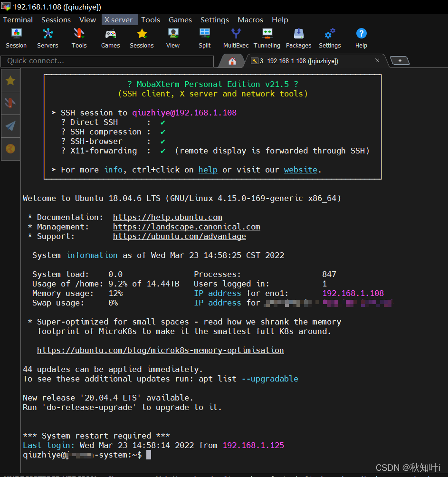Open the microk8s-memory-optimisation blog link
This screenshot has width=448, height=477.
click(160, 350)
